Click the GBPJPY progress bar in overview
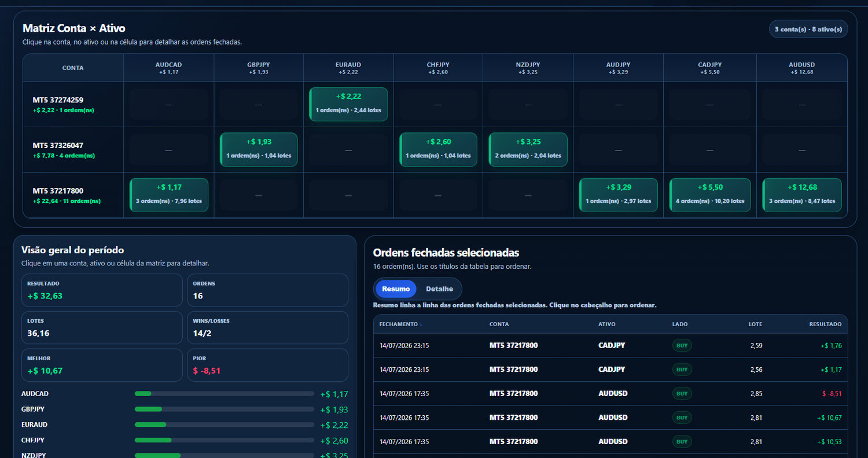 pyautogui.click(x=225, y=409)
